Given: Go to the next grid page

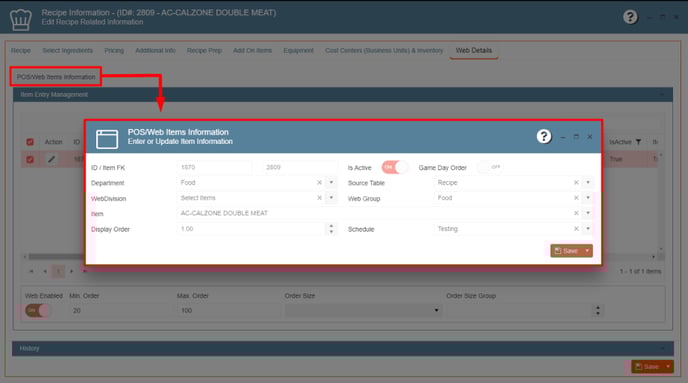Looking at the screenshot, I should [x=72, y=271].
